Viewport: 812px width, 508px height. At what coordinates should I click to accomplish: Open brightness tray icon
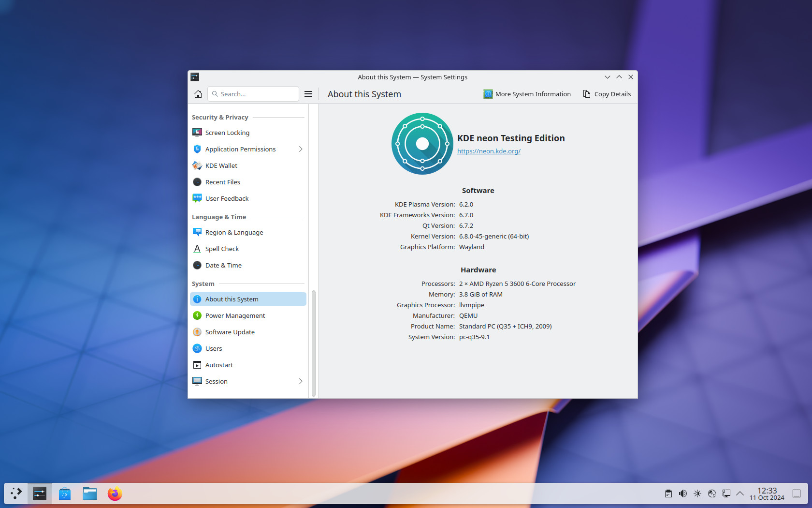pyautogui.click(x=697, y=493)
